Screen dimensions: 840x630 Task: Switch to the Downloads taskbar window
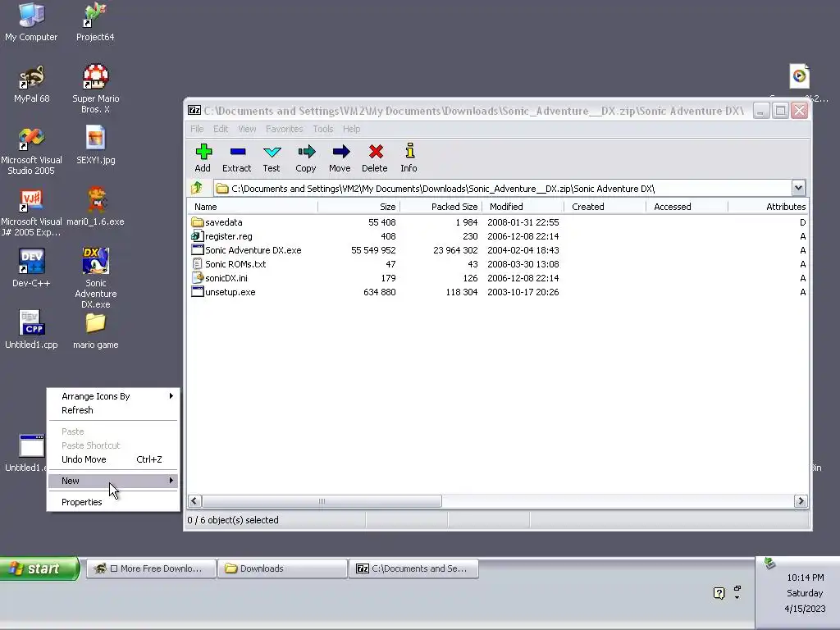click(282, 568)
